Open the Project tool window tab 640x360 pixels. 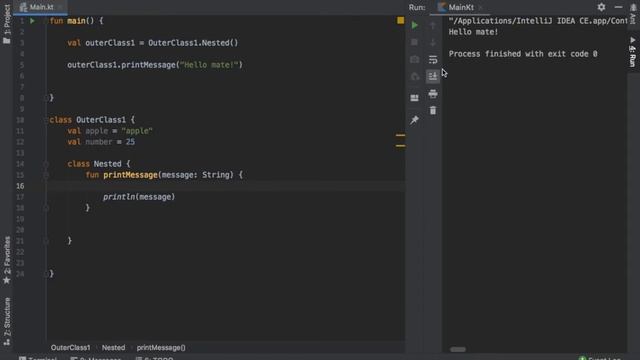[x=7, y=24]
